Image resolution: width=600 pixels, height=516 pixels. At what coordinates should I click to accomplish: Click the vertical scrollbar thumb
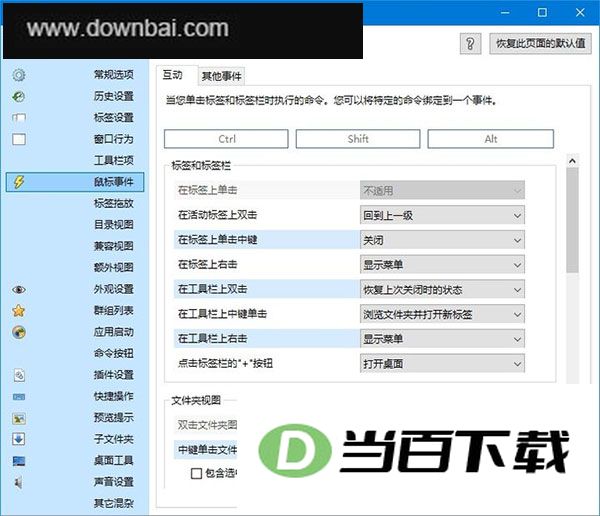coord(572,220)
